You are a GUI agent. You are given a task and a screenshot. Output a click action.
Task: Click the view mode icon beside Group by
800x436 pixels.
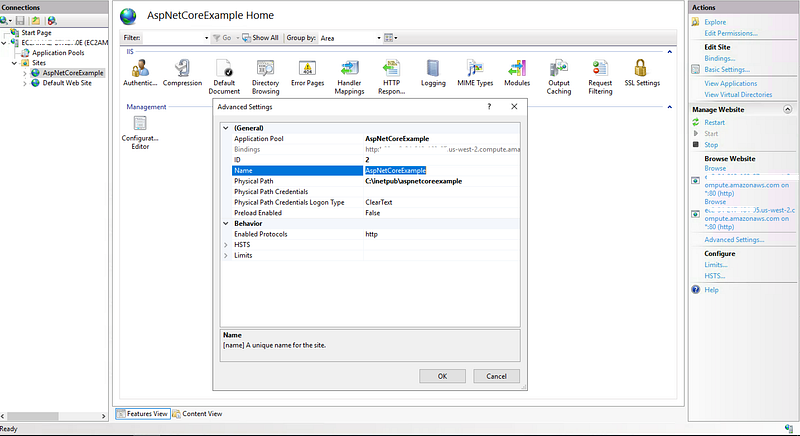[x=390, y=38]
